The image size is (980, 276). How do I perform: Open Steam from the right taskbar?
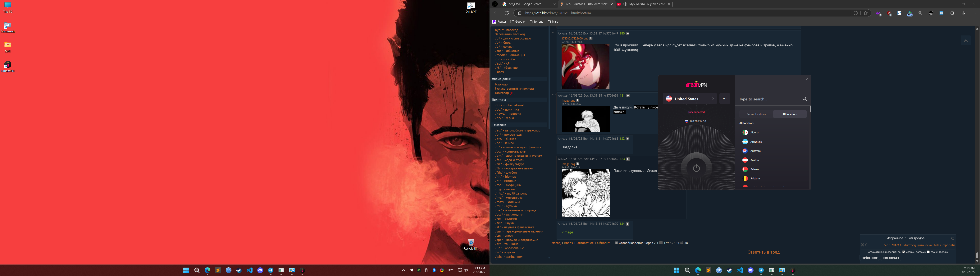(729, 270)
